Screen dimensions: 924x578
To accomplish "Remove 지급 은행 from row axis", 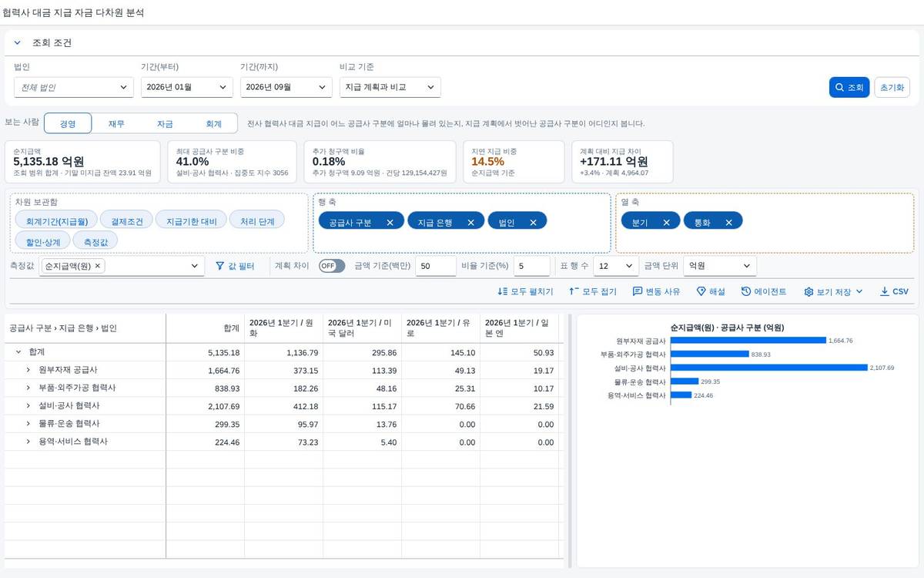I will click(470, 223).
